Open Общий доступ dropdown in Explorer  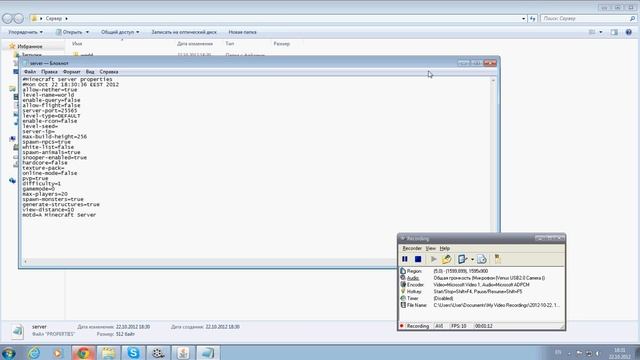tap(120, 32)
